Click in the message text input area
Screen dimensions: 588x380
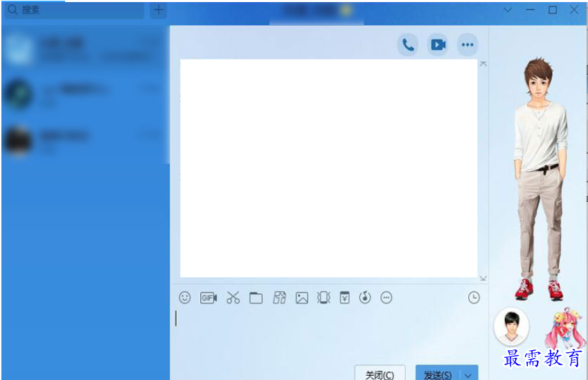pos(326,334)
